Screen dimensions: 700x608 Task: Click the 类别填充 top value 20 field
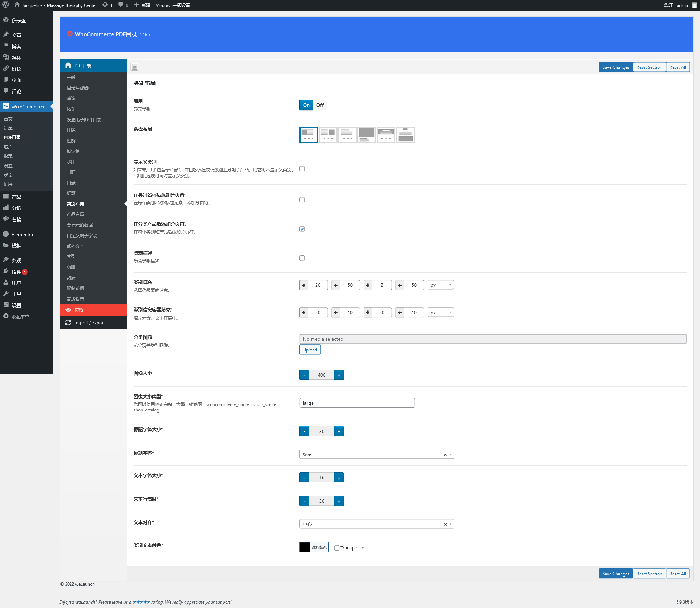pos(318,285)
